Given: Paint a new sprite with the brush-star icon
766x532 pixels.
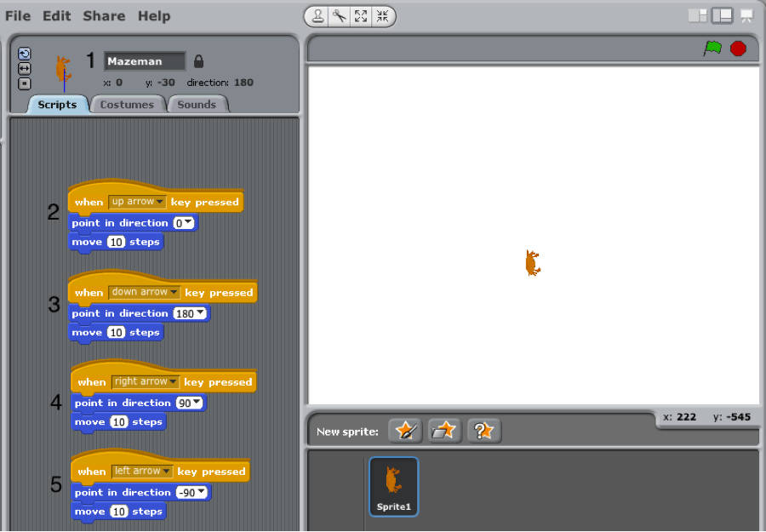Looking at the screenshot, I should point(405,431).
